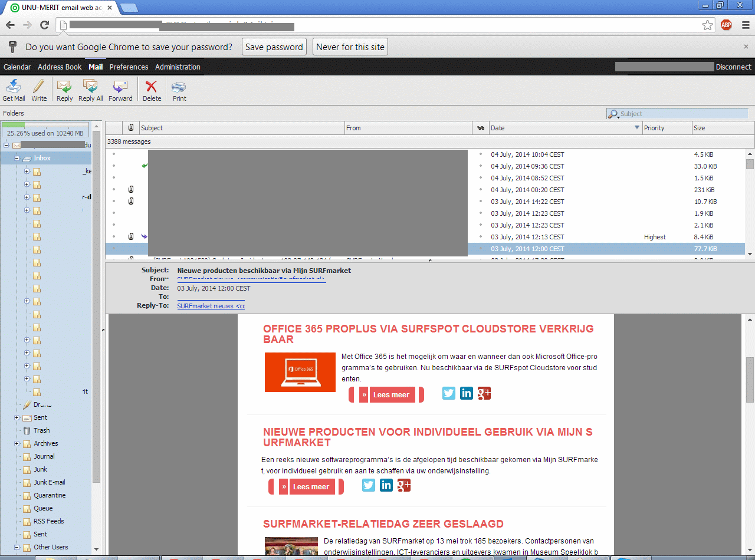Open the Adblock Plus extension icon
Viewport: 755px width, 560px height.
pos(726,25)
